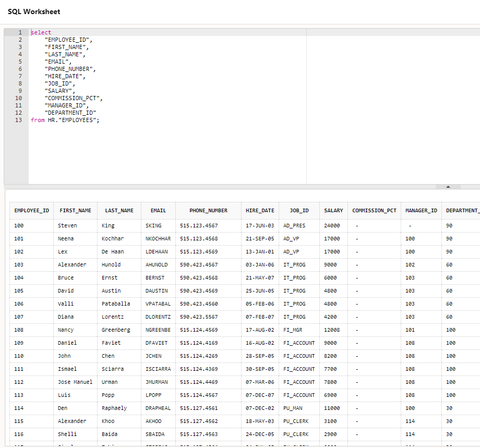Click the JOB_ID column header
Viewport: 480px width, 448px height.
299,210
